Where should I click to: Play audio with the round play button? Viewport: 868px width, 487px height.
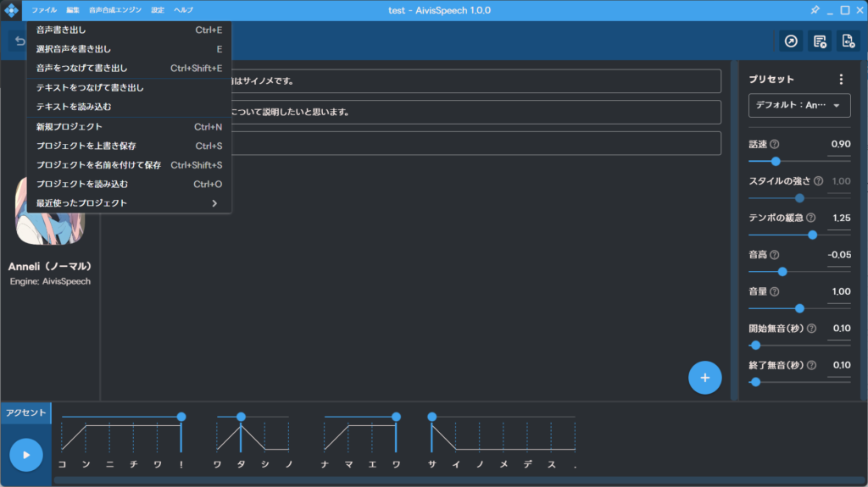click(26, 455)
